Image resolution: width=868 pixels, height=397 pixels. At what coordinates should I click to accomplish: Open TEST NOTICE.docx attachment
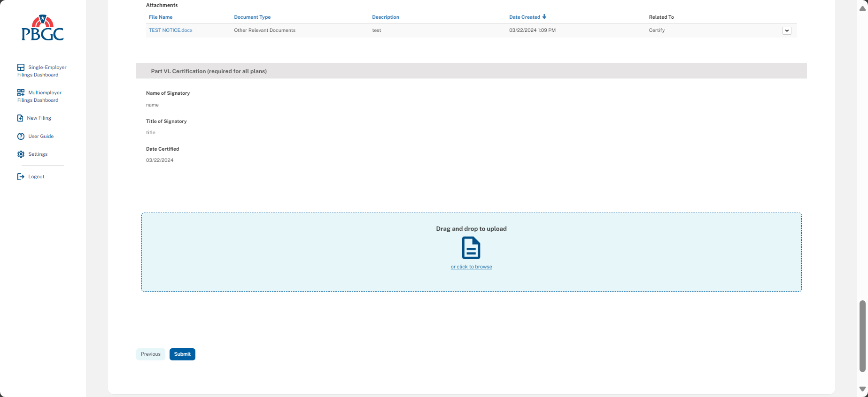170,31
